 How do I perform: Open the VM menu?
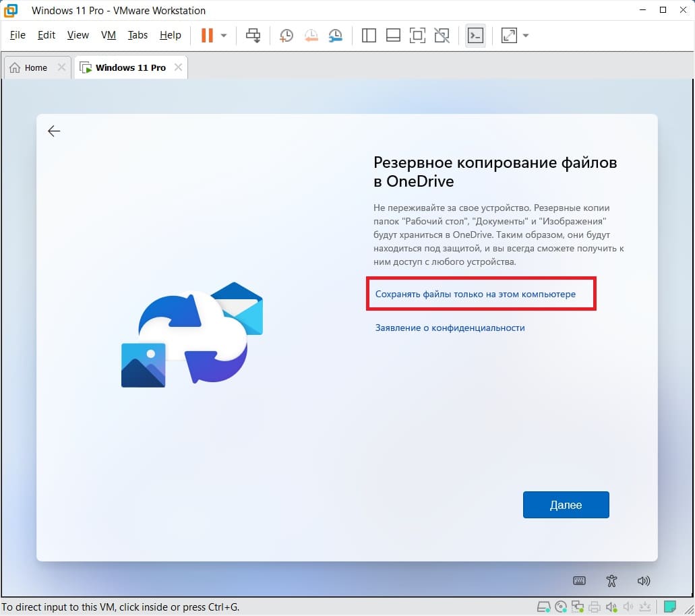click(108, 35)
